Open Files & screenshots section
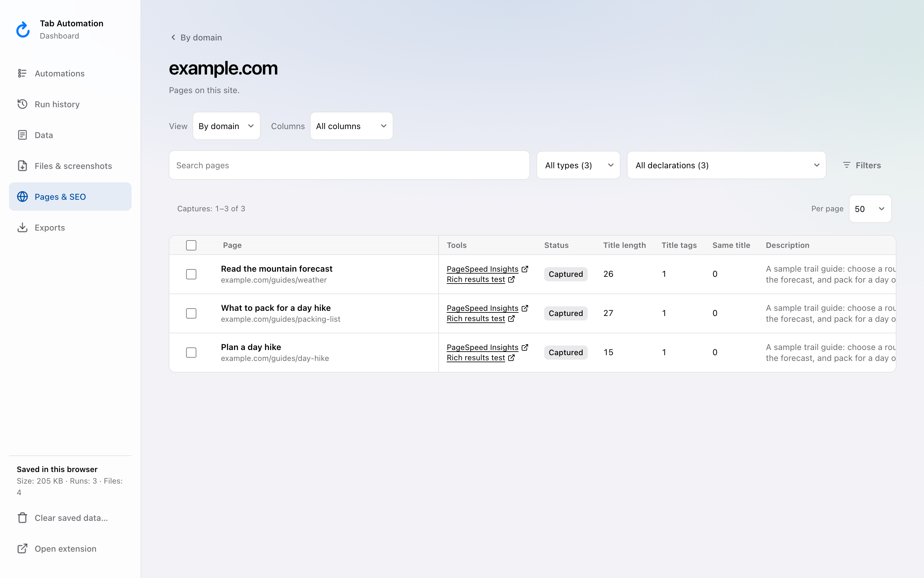This screenshot has height=578, width=924. coord(70,165)
